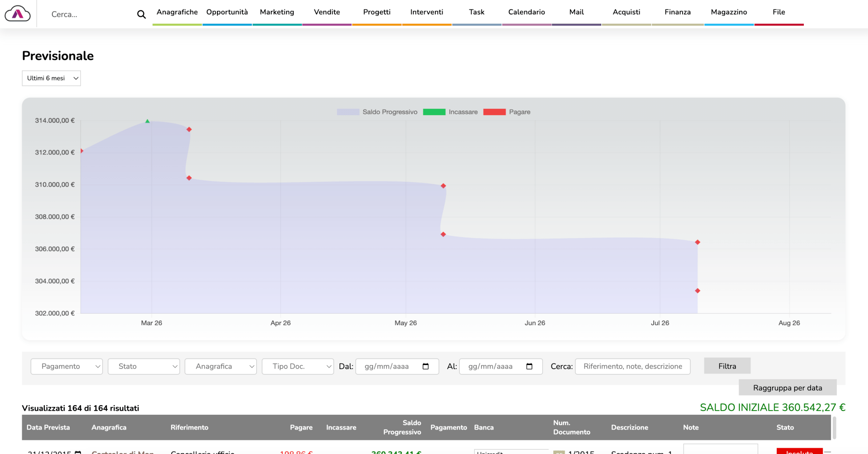
Task: Open the Ultimi 6 mesi period dropdown
Action: pyautogui.click(x=52, y=78)
